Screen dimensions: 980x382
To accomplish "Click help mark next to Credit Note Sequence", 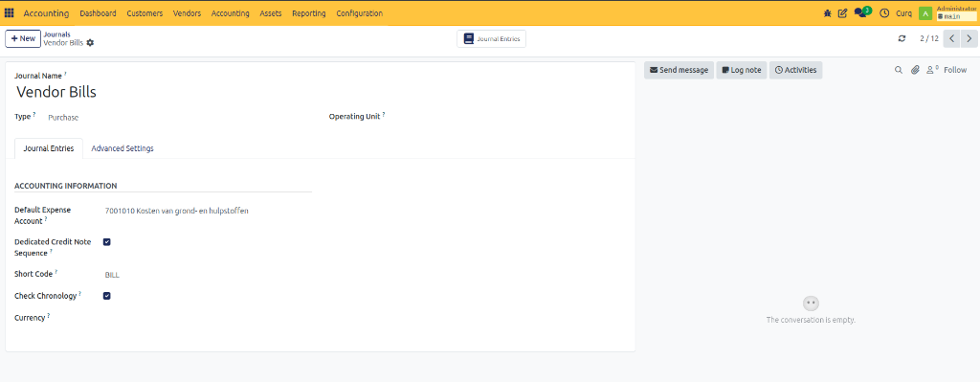I will 52,252.
